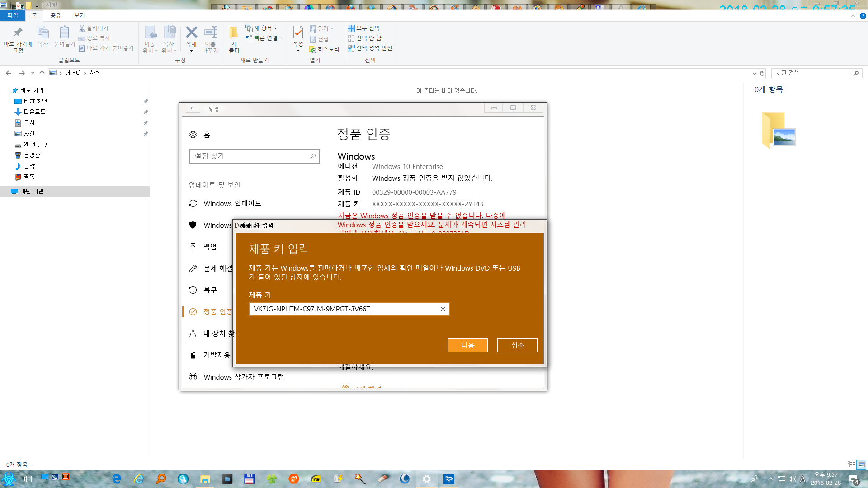Go back in Settings window
The height and width of the screenshot is (488, 868).
[193, 108]
